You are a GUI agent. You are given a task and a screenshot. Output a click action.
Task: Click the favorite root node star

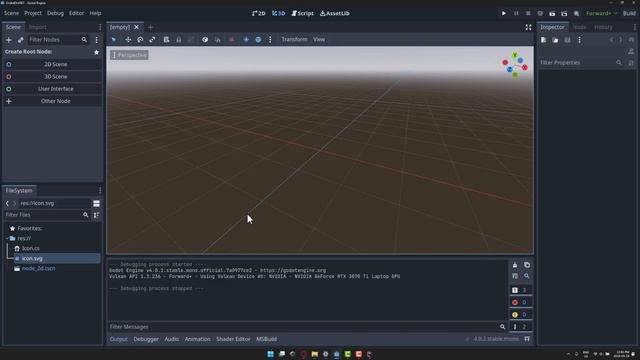96,52
